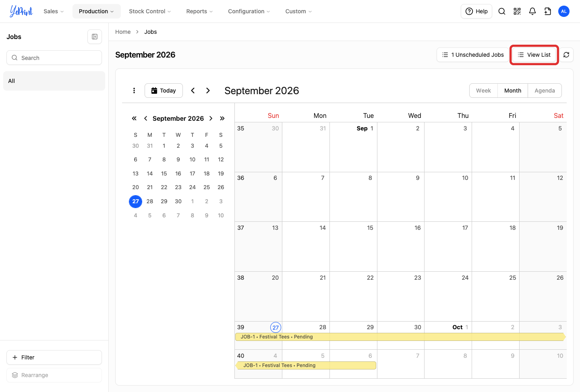Image resolution: width=580 pixels, height=392 pixels.
Task: Click the September 2026 mini calendar title
Action: [178, 118]
